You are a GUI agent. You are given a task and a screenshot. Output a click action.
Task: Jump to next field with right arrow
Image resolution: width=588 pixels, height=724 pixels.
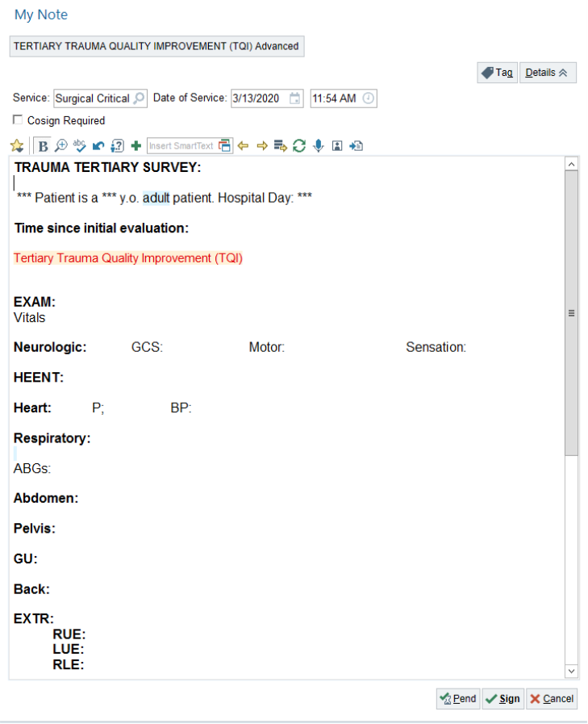(x=261, y=146)
